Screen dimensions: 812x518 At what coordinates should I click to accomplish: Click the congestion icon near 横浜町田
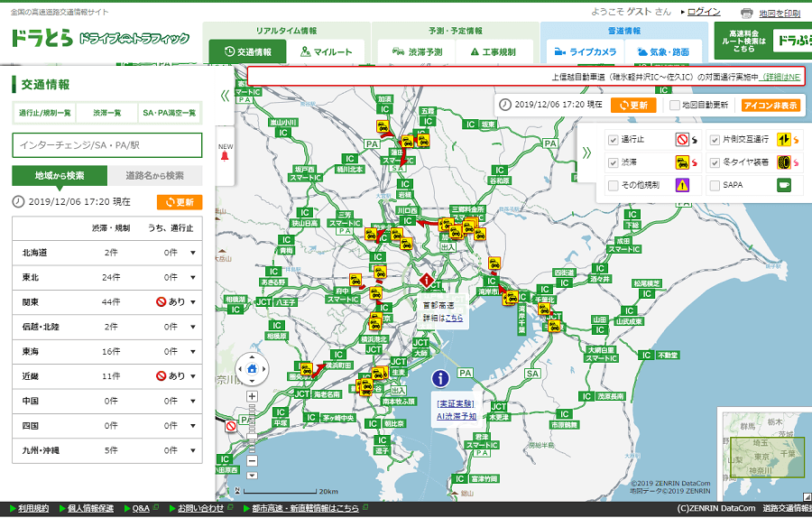(x=306, y=369)
